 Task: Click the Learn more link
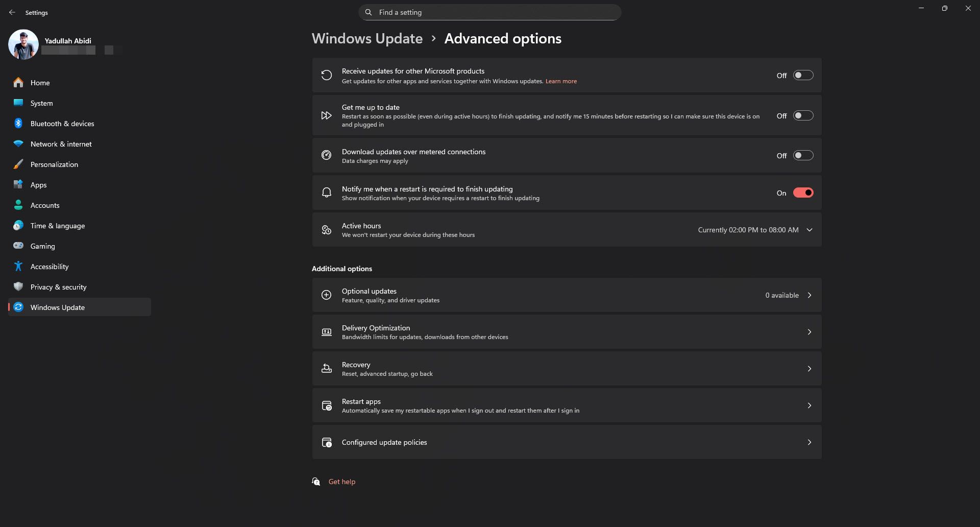pos(561,81)
